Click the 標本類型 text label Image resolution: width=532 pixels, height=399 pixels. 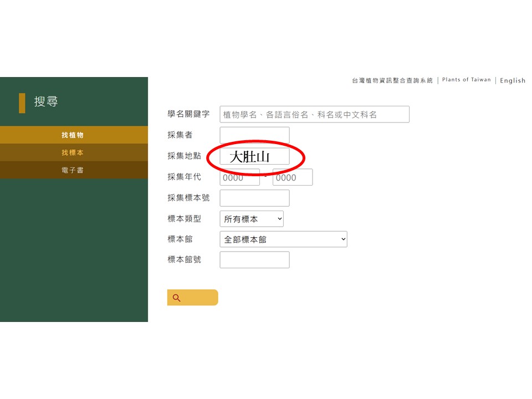click(x=184, y=218)
